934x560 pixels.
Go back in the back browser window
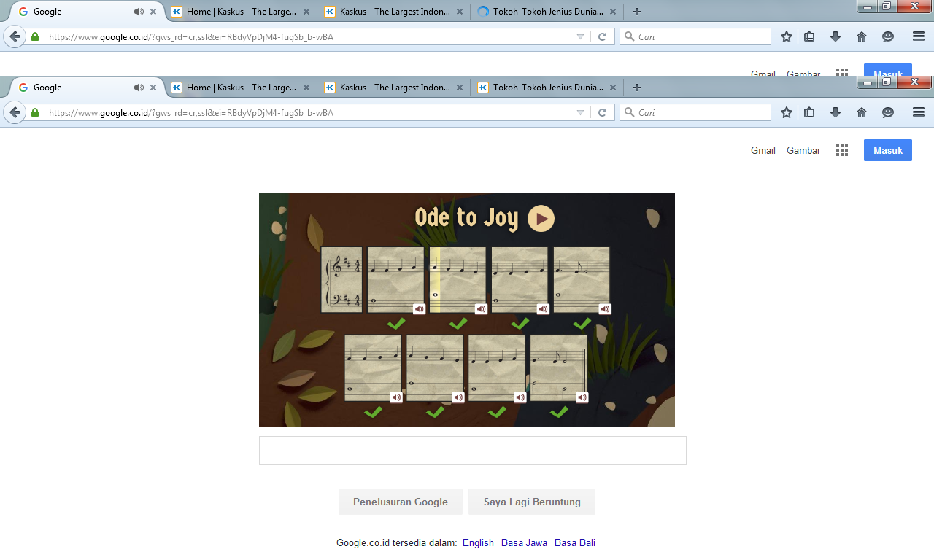pos(15,36)
